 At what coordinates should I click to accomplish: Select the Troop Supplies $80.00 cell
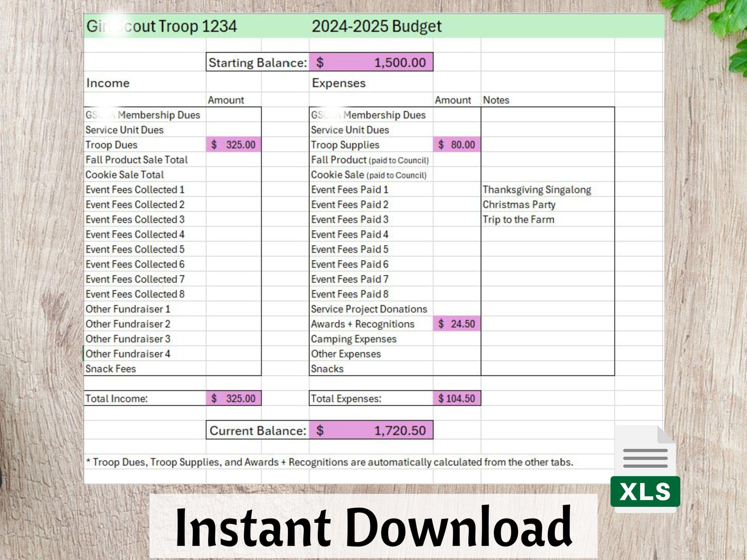click(457, 144)
